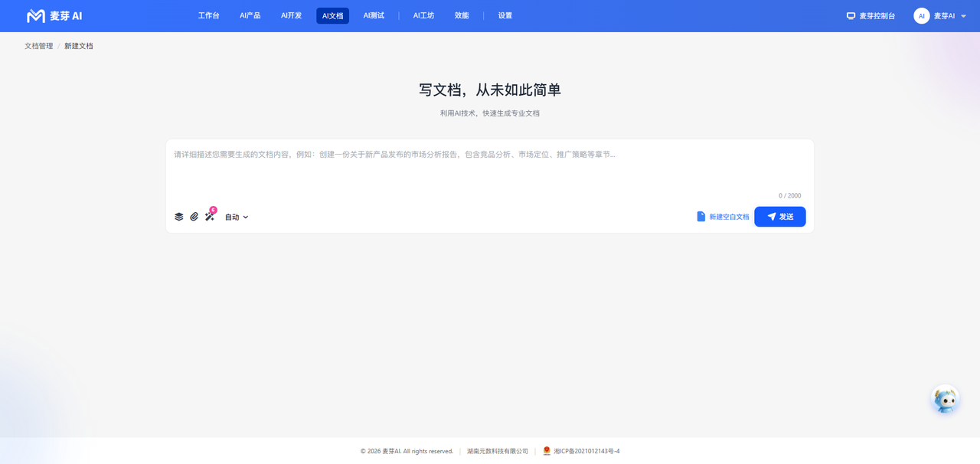Click the monitor icon beside 麦芽控制台
Viewport: 980px width, 464px height.
[851, 15]
